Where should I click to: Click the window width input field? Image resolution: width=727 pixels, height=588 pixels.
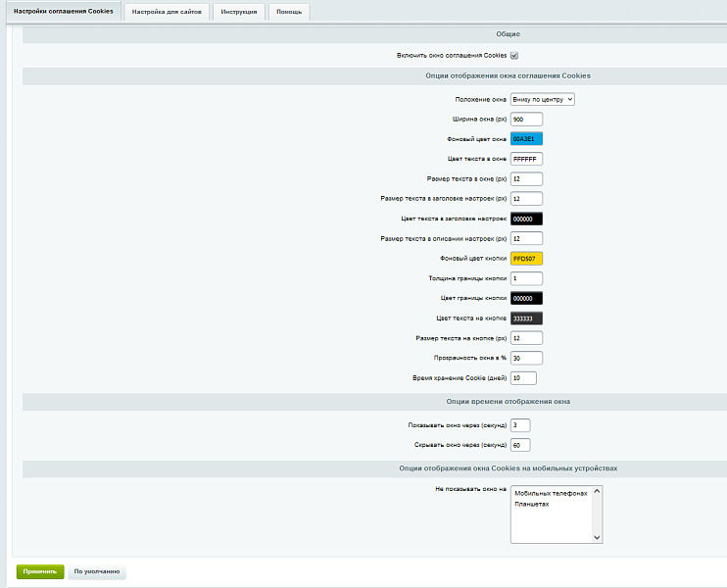click(526, 119)
